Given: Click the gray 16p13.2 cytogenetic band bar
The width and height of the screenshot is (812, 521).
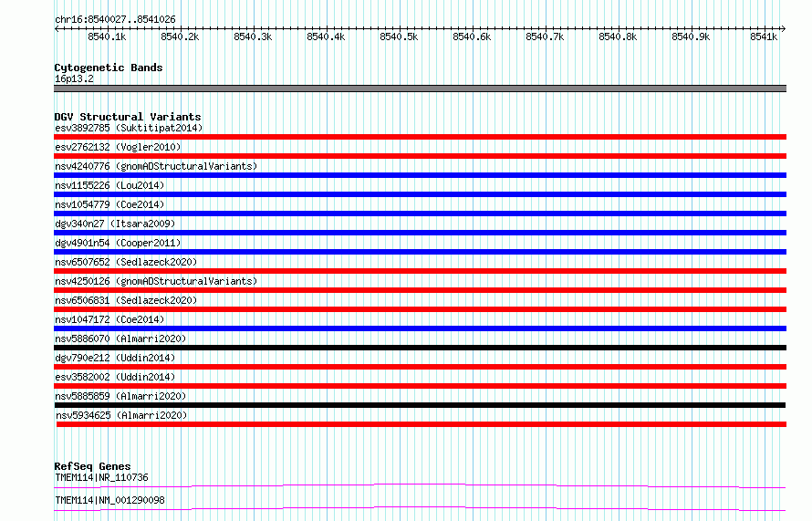Looking at the screenshot, I should pos(420,89).
